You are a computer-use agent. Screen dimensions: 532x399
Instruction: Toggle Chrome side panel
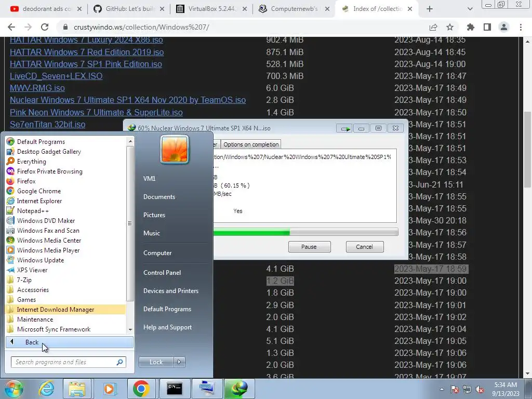coord(487,27)
